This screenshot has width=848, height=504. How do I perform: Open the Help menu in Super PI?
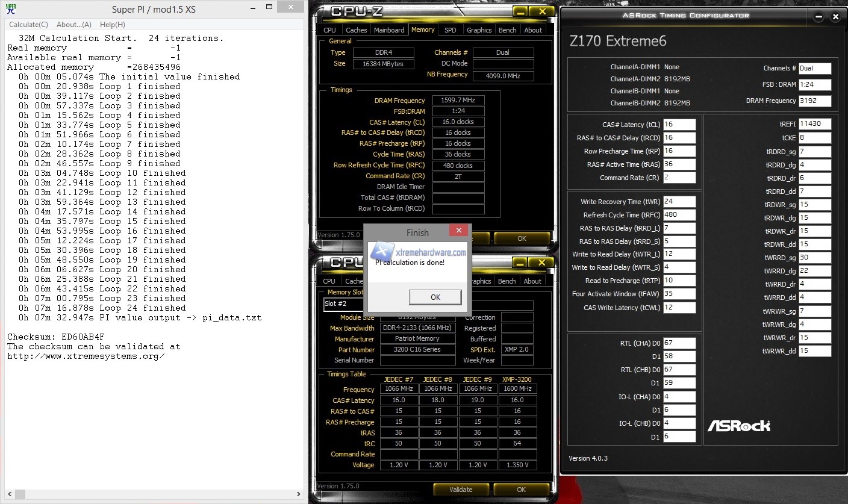click(111, 24)
